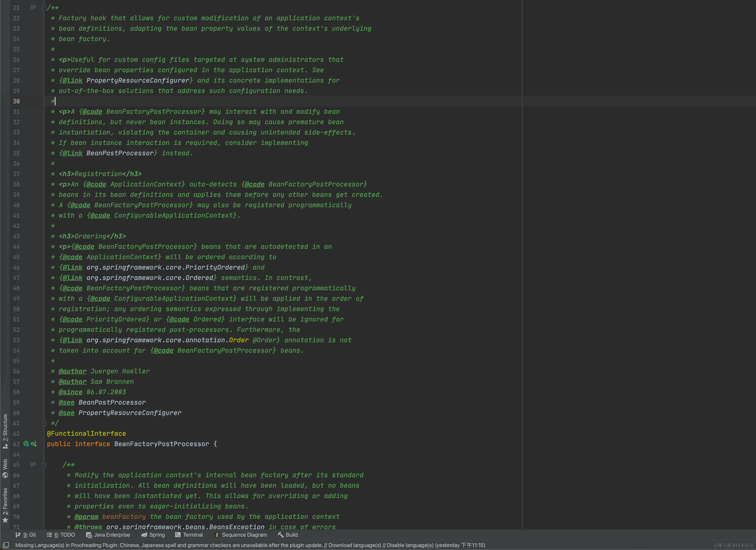Screen dimensions: 756x550
Task: Click the '<h3>Registration</h3>' heading line
Action: coord(100,174)
